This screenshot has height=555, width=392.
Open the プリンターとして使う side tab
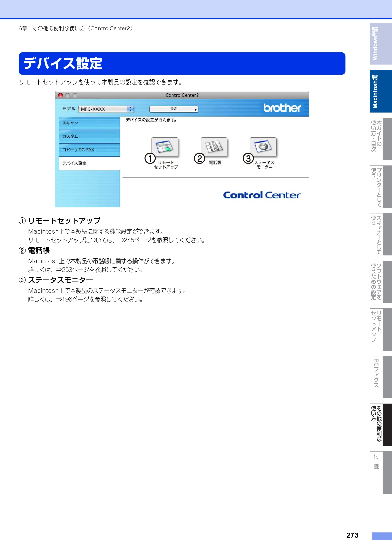point(381,187)
